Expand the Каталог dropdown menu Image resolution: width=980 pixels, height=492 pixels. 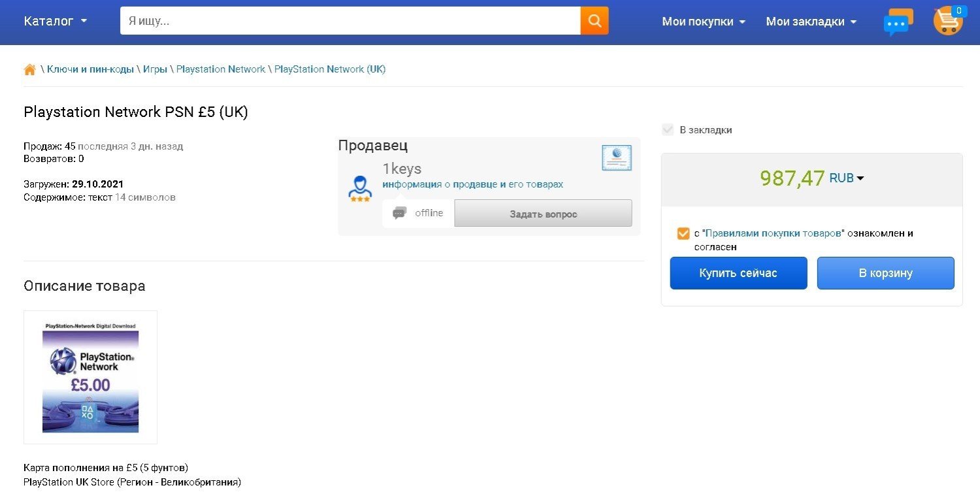(56, 21)
